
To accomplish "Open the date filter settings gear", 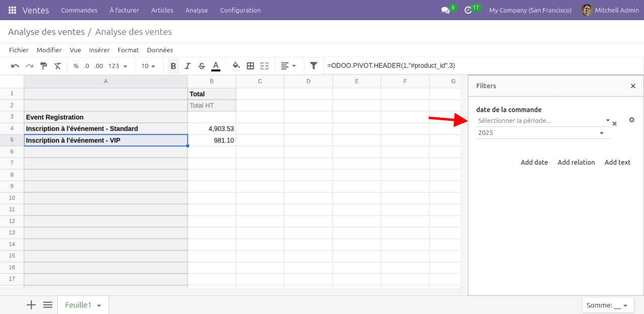I will click(x=632, y=120).
